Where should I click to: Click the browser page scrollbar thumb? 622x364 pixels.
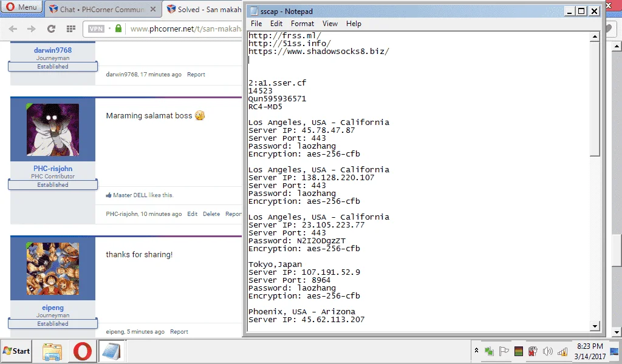tap(617, 251)
